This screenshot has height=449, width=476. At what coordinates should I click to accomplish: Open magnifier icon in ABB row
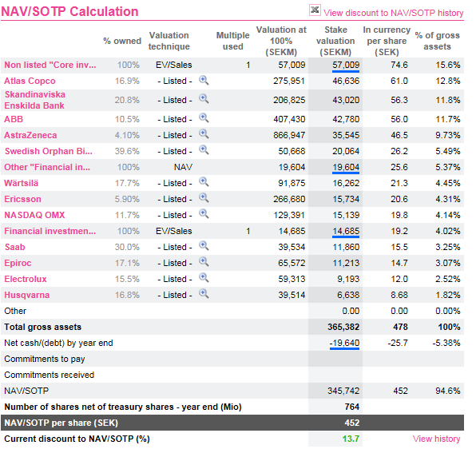pos(204,118)
